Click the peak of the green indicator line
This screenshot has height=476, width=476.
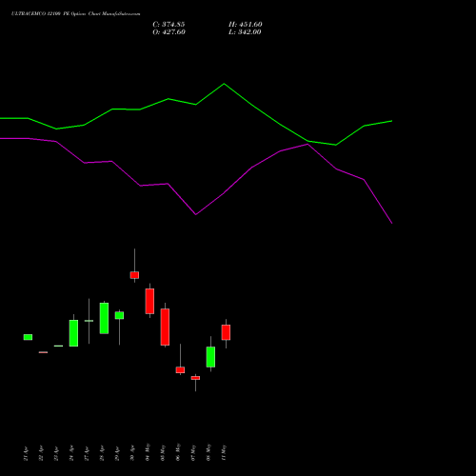pyautogui.click(x=224, y=84)
